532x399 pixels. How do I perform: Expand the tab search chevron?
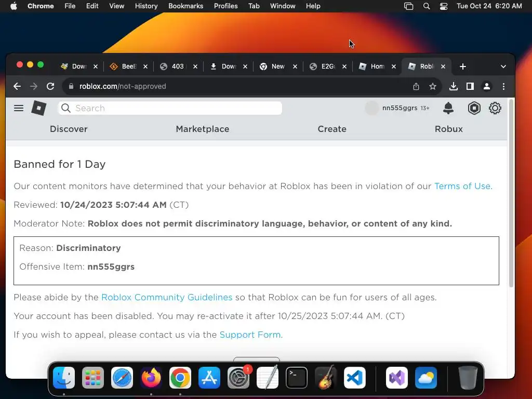tap(503, 66)
